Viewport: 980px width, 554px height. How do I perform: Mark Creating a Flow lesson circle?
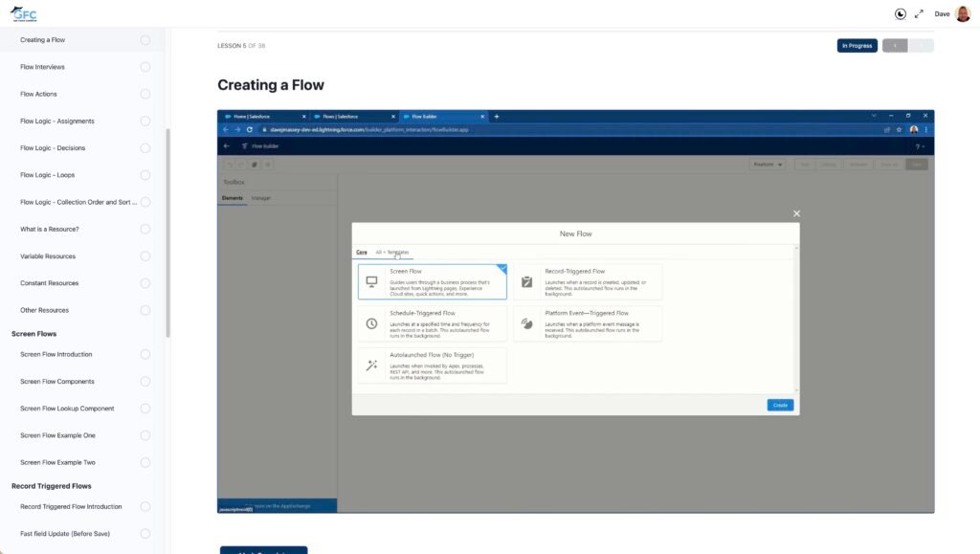pyautogui.click(x=145, y=40)
